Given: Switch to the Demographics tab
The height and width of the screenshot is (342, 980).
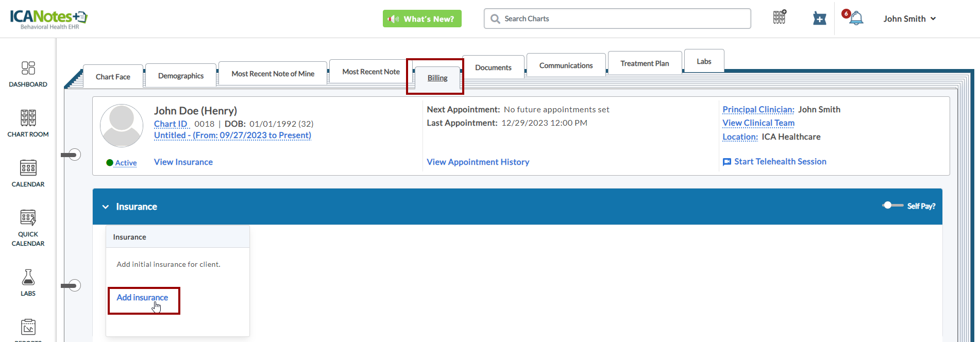Looking at the screenshot, I should click(181, 76).
